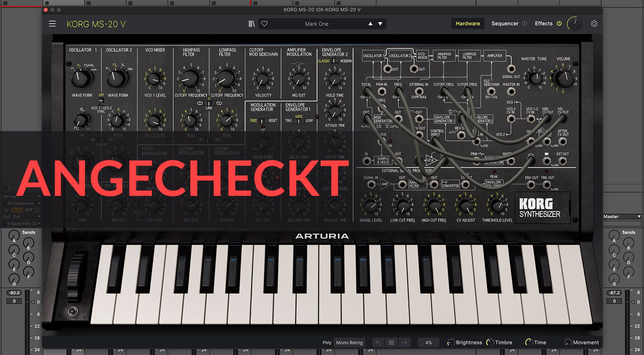Click the THRESHOLD LEVEL knob
Viewport: 644px width, 355px height.
497,205
